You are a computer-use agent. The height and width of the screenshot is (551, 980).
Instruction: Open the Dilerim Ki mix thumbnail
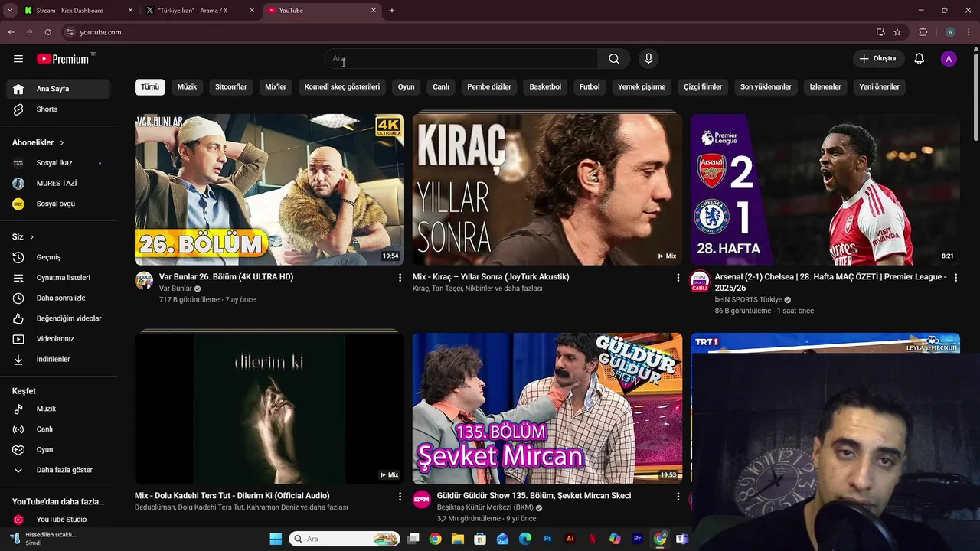[x=269, y=408]
